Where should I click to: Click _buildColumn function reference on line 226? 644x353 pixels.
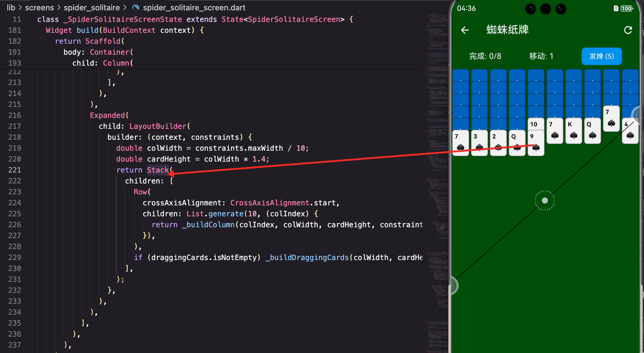click(x=208, y=224)
